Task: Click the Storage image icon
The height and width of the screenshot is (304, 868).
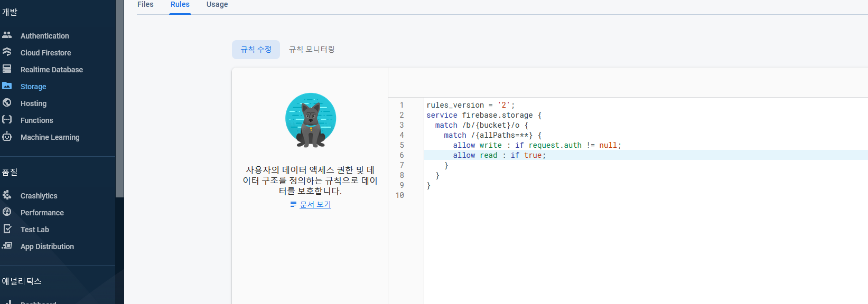Action: [7, 85]
